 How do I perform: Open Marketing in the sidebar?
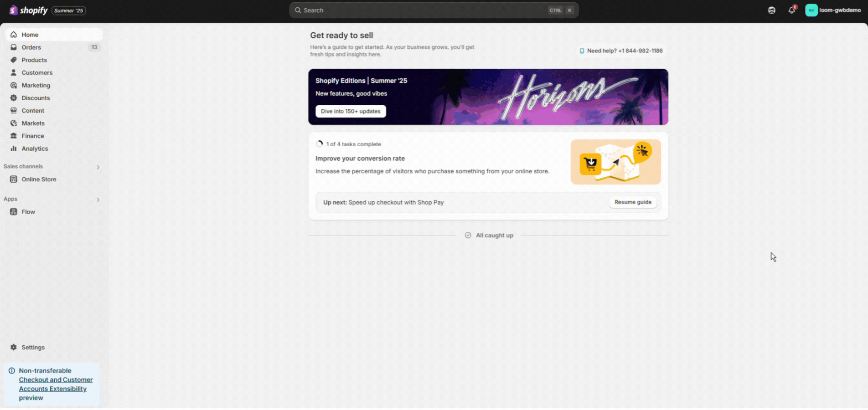[54, 86]
